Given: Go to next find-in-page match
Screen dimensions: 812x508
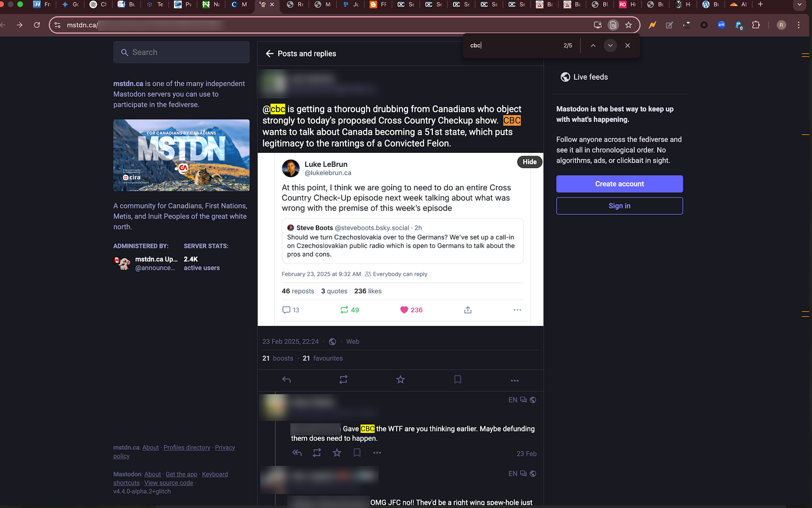Looking at the screenshot, I should [x=610, y=46].
